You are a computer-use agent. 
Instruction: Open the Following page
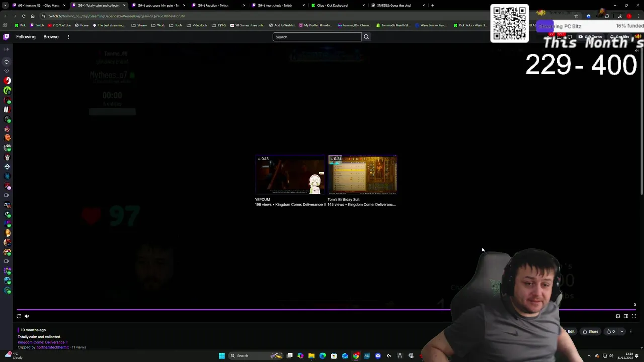click(26, 37)
